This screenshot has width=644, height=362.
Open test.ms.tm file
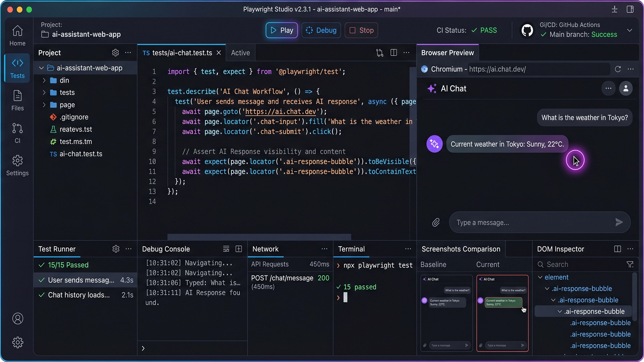pos(75,141)
